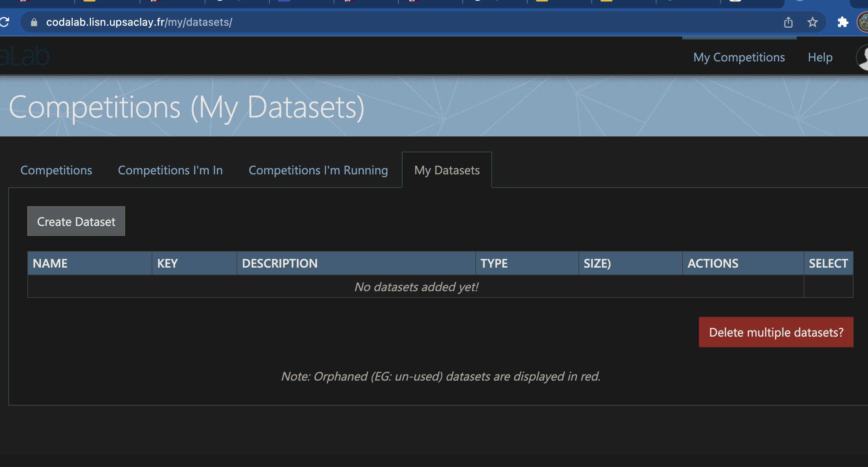Viewport: 868px width, 467px height.
Task: Bookmark the page using the star icon
Action: [x=812, y=22]
